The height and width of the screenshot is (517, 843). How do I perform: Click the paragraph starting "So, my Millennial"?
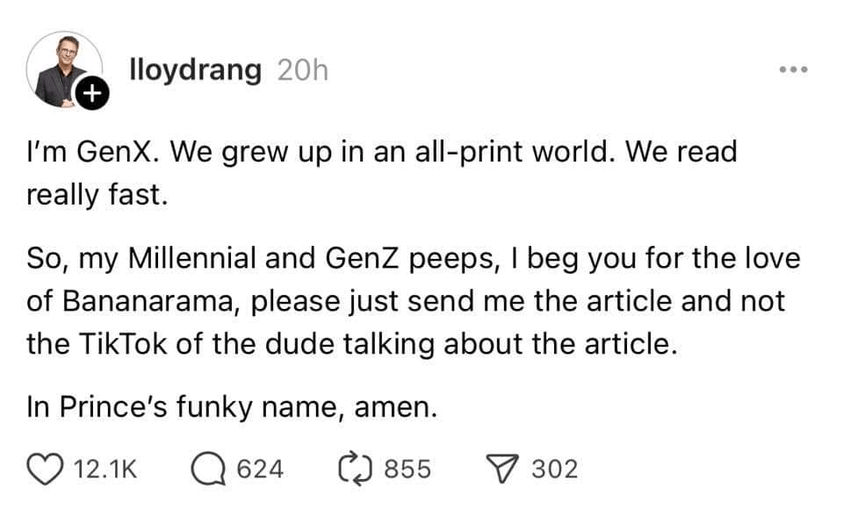[x=410, y=301]
